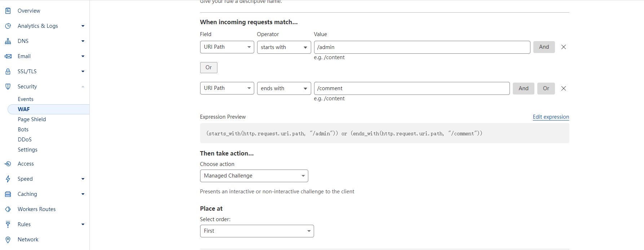Click the Caching drive icon
Image resolution: width=644 pixels, height=250 pixels.
pos(8,194)
